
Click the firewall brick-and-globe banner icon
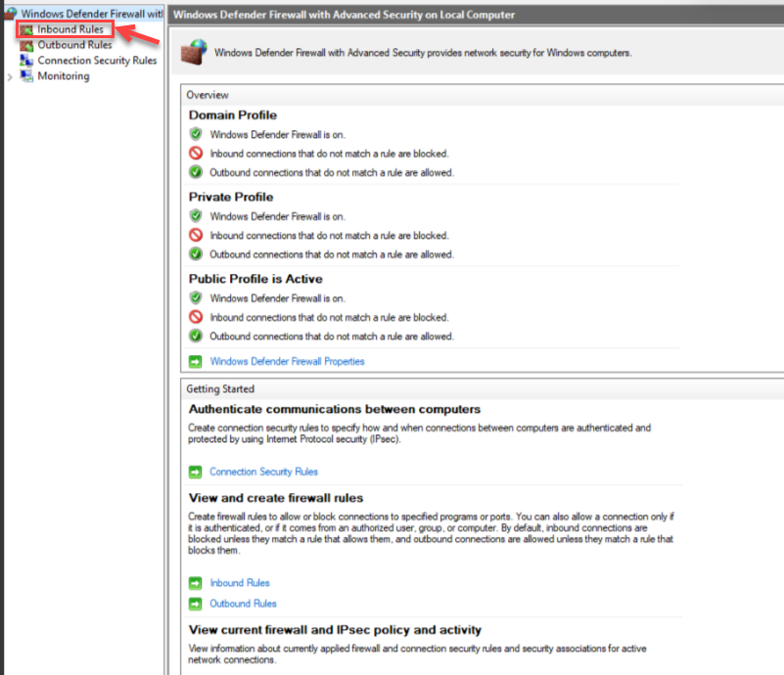[x=194, y=52]
